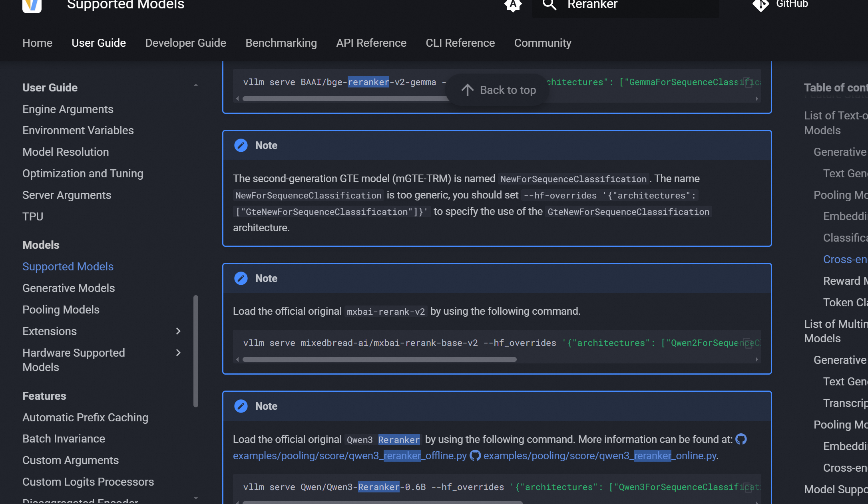Copy the Qwen3-Reranker serve command
The image size is (868, 504).
(x=748, y=487)
